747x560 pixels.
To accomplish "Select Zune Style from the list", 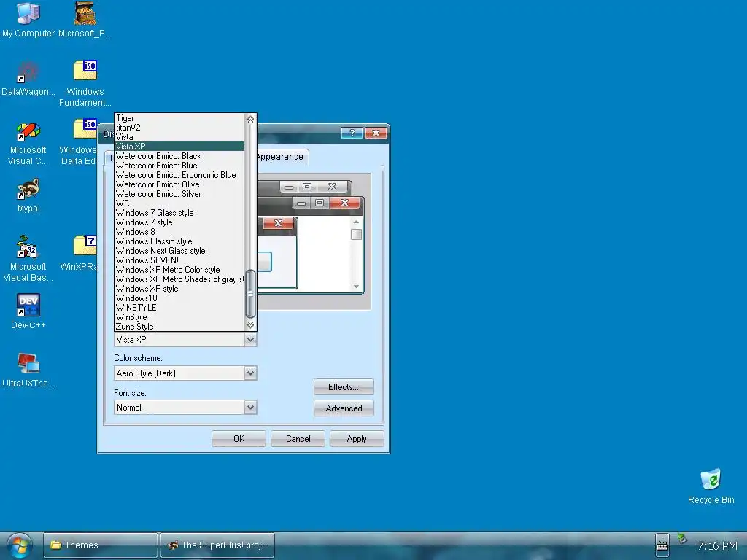I will [179, 327].
